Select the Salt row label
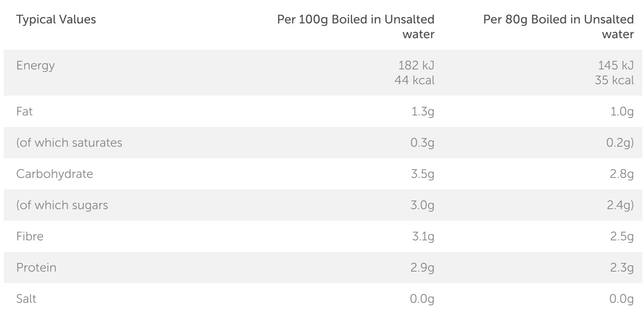This screenshot has width=644, height=318. pos(26,299)
